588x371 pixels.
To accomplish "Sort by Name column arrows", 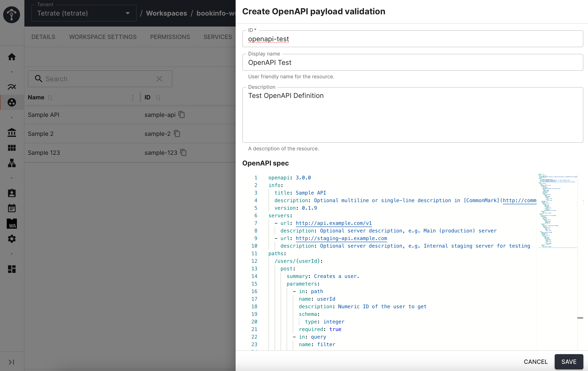I will (x=50, y=97).
